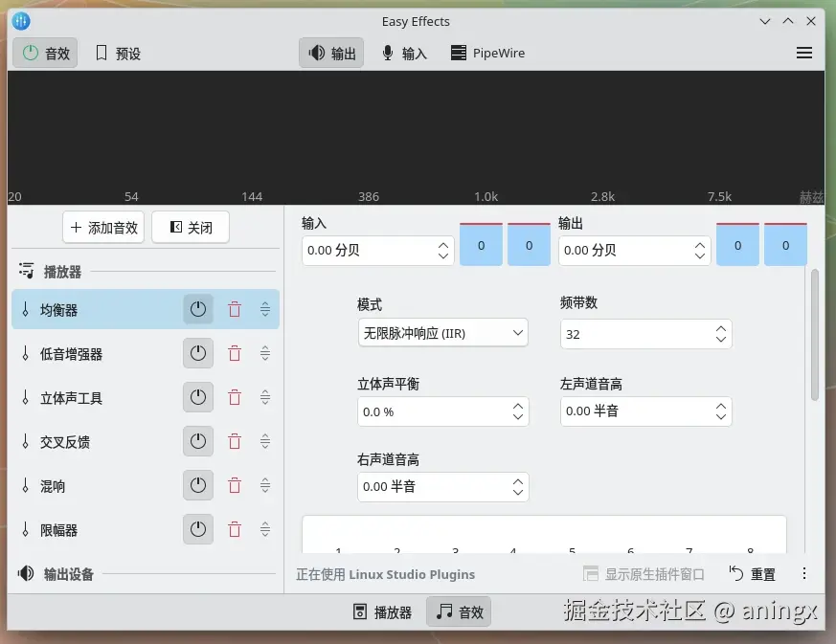Viewport: 836px width, 644px height.
Task: Click the reorder handle for 限幅器
Action: coord(265,529)
